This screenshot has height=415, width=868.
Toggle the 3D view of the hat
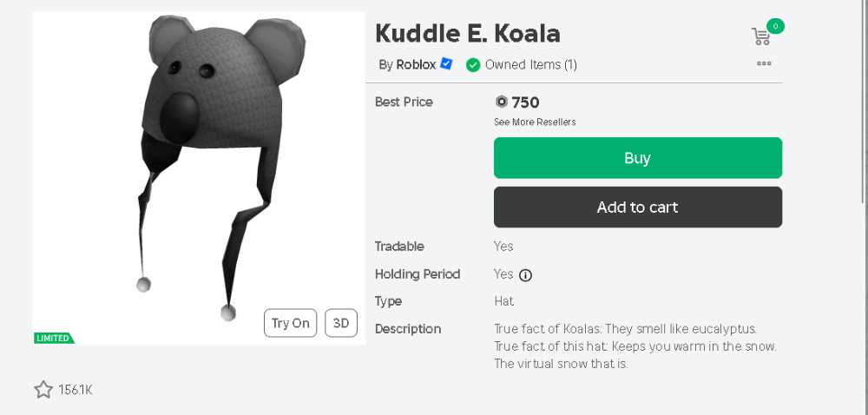click(341, 323)
